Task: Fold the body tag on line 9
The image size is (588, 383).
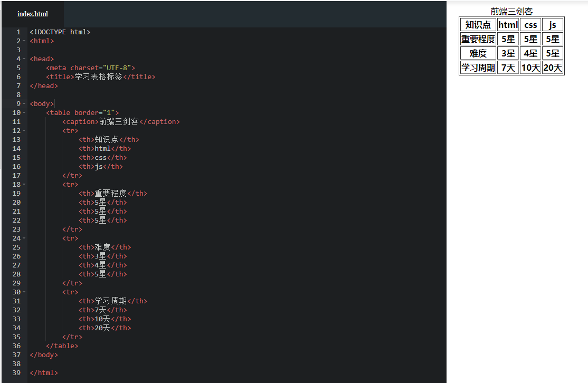Action: pos(24,104)
